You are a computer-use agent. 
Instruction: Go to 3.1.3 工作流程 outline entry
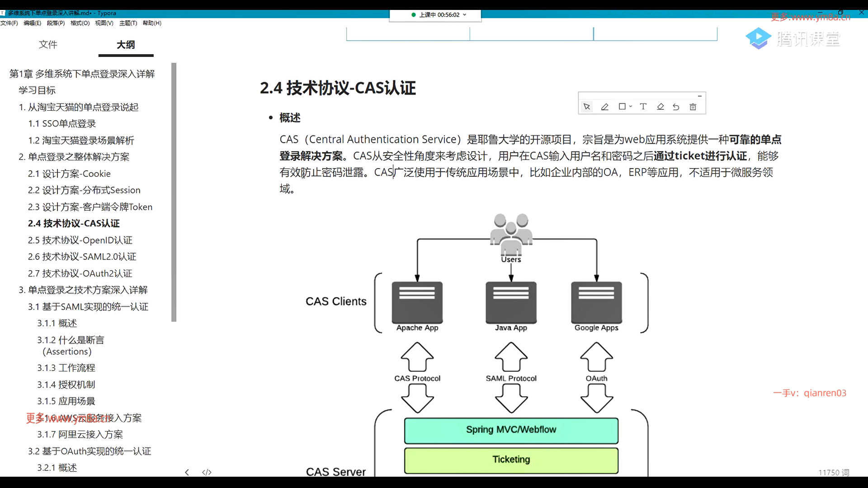pos(66,368)
